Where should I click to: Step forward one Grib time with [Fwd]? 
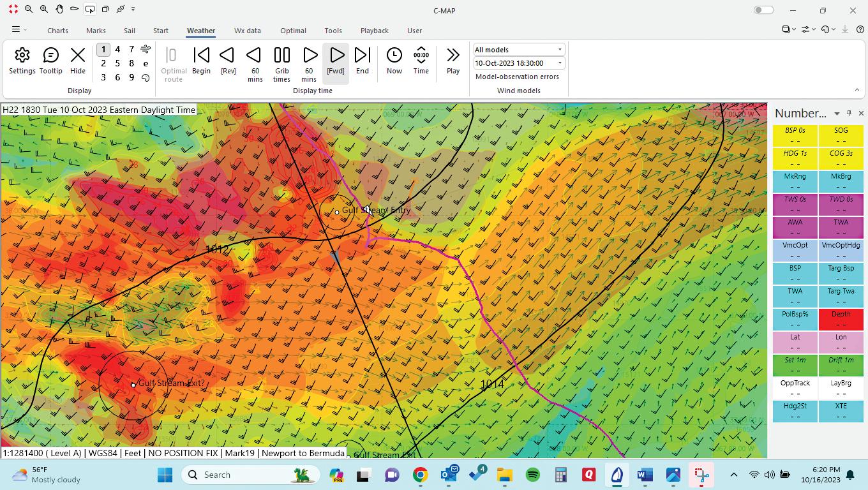[336, 61]
